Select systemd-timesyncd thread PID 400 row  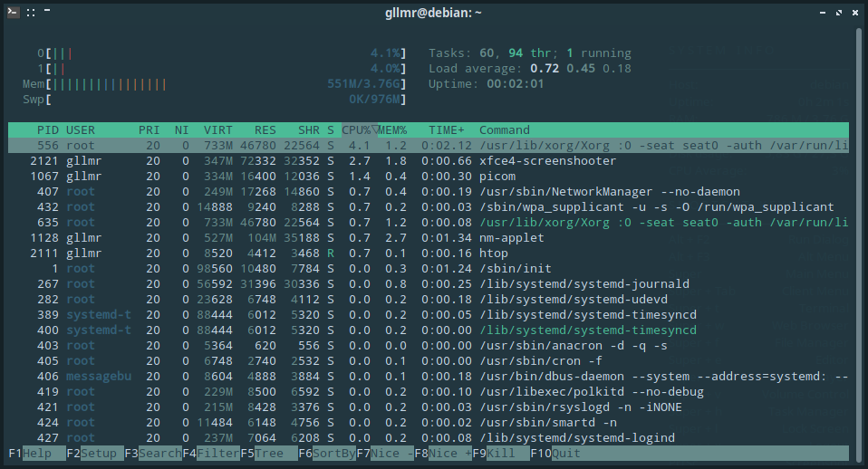tap(429, 330)
